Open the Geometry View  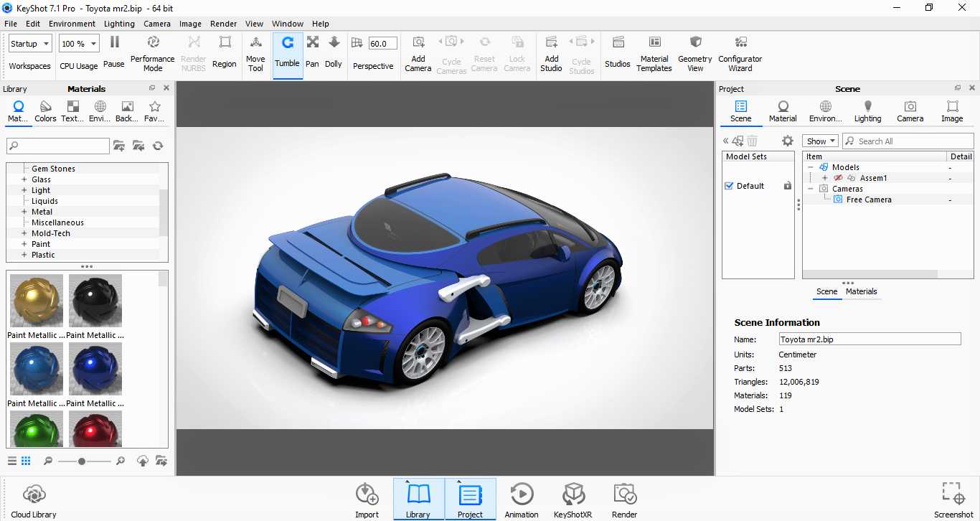pos(695,54)
